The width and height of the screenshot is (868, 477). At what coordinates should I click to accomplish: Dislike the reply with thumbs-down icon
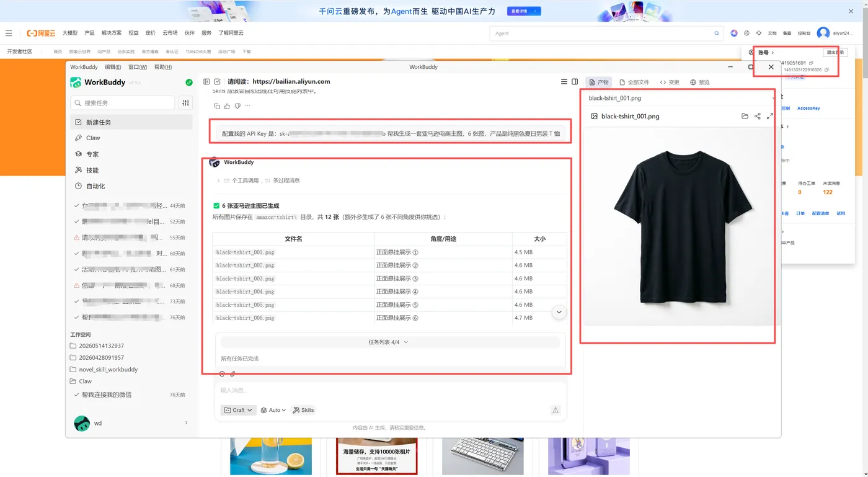pos(237,106)
